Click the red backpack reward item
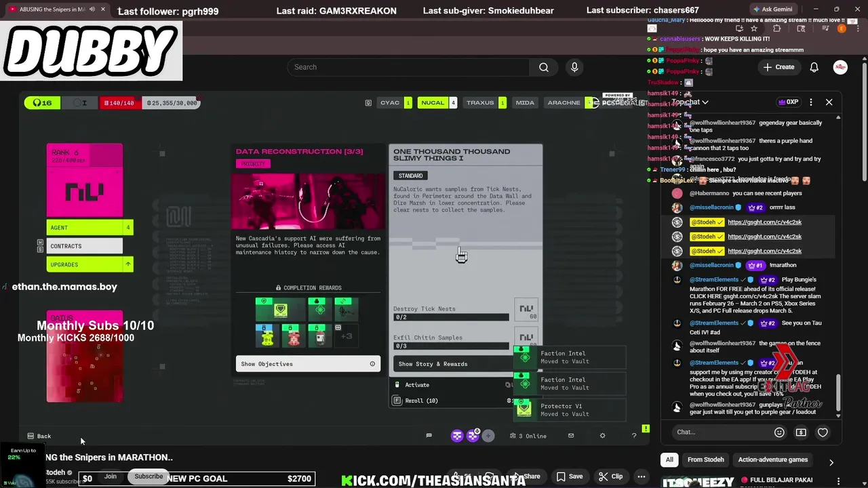Viewport: 868px width, 488px height. pyautogui.click(x=293, y=335)
